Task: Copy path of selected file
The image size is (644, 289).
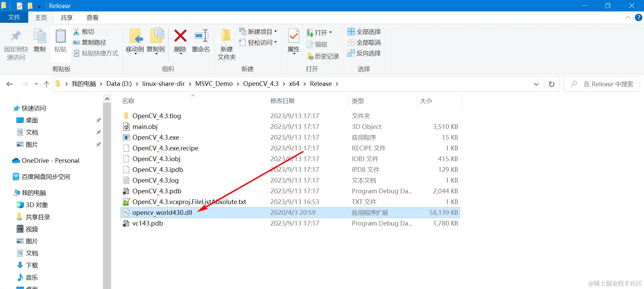Action: point(90,42)
